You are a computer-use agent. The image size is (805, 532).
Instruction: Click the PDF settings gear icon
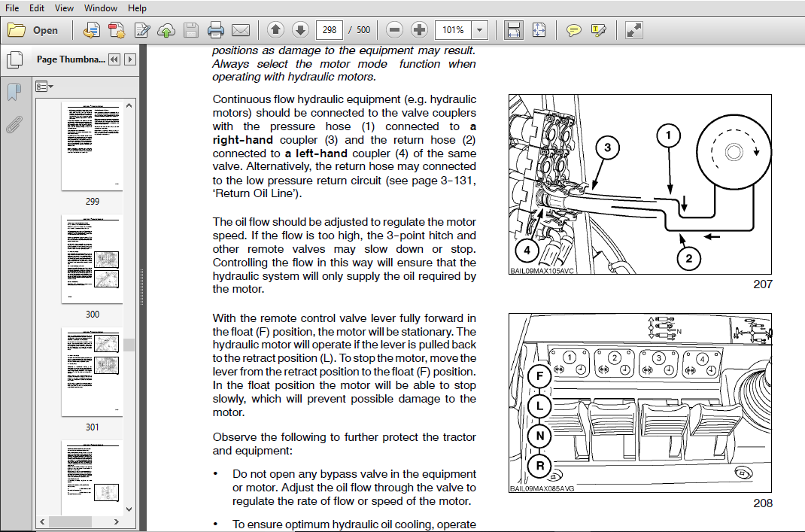(117, 30)
